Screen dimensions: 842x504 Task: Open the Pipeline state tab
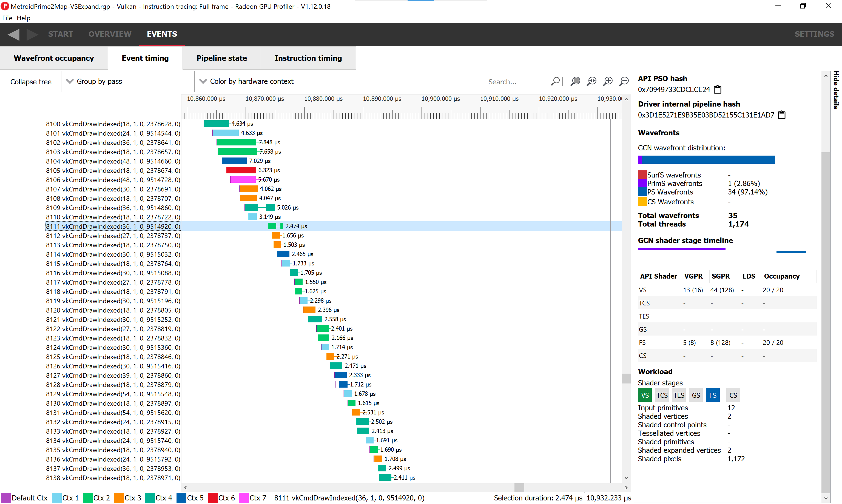click(x=221, y=58)
